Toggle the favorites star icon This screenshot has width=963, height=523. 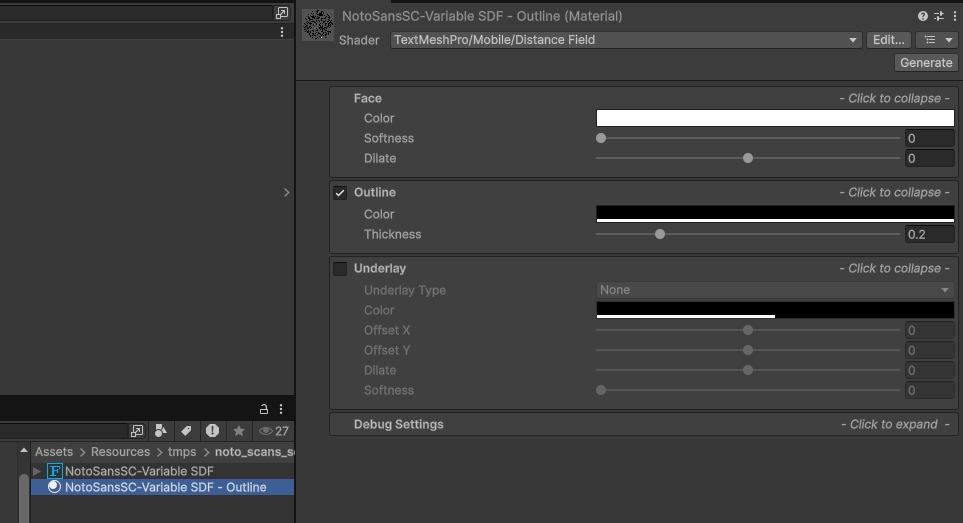pyautogui.click(x=239, y=431)
